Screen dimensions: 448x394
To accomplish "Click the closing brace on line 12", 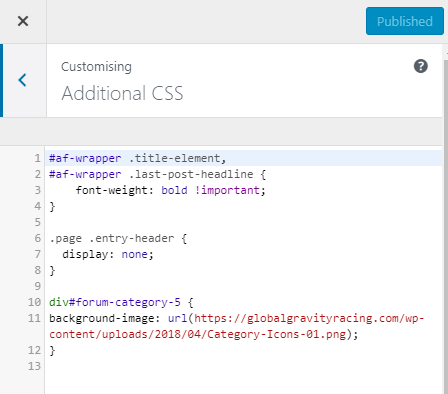I will click(52, 350).
